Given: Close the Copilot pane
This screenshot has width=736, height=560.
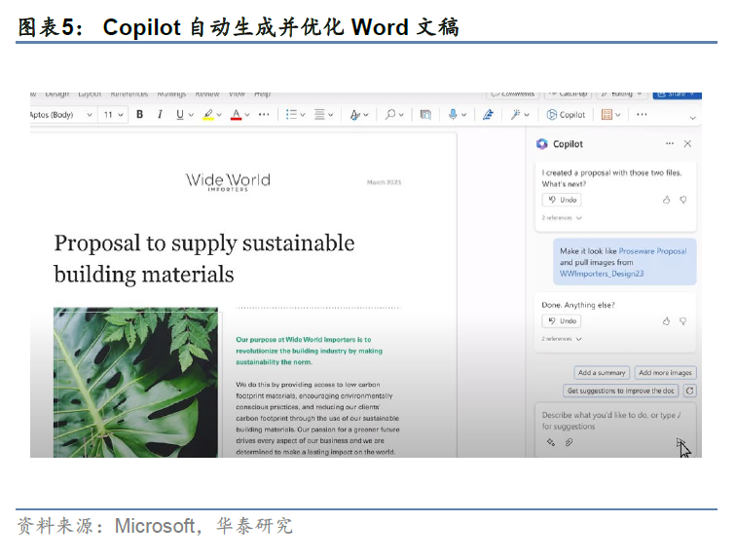Looking at the screenshot, I should tap(687, 143).
